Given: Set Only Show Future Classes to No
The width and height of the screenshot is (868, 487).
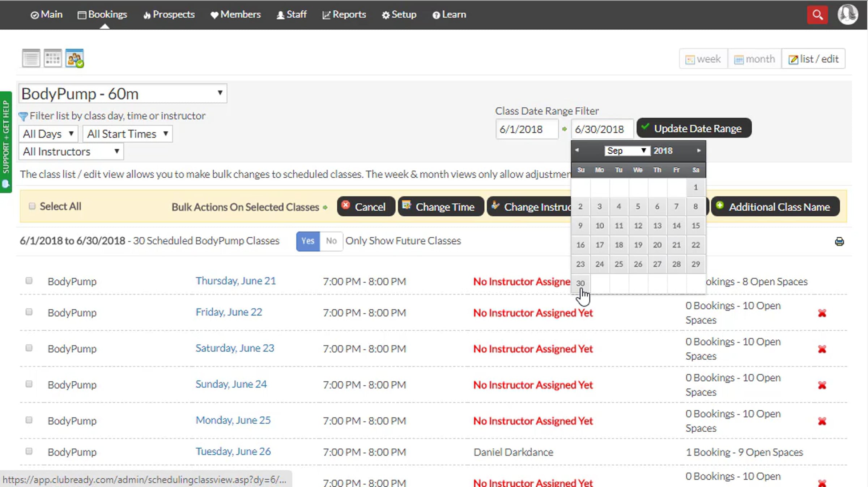Looking at the screenshot, I should click(331, 241).
